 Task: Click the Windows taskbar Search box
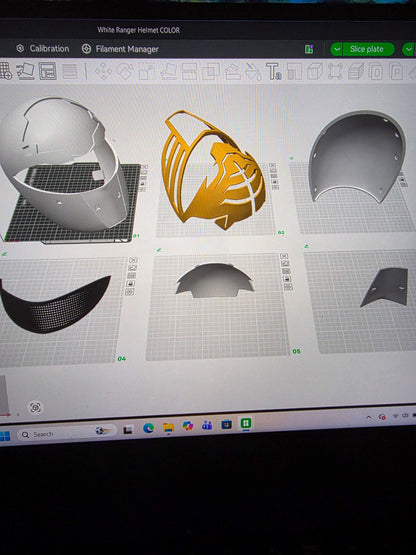tap(67, 433)
